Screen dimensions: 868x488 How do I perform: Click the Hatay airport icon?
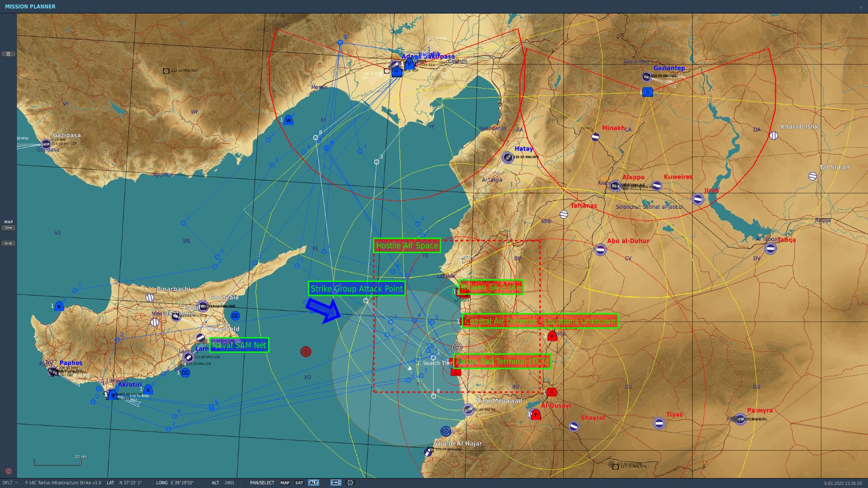(508, 157)
